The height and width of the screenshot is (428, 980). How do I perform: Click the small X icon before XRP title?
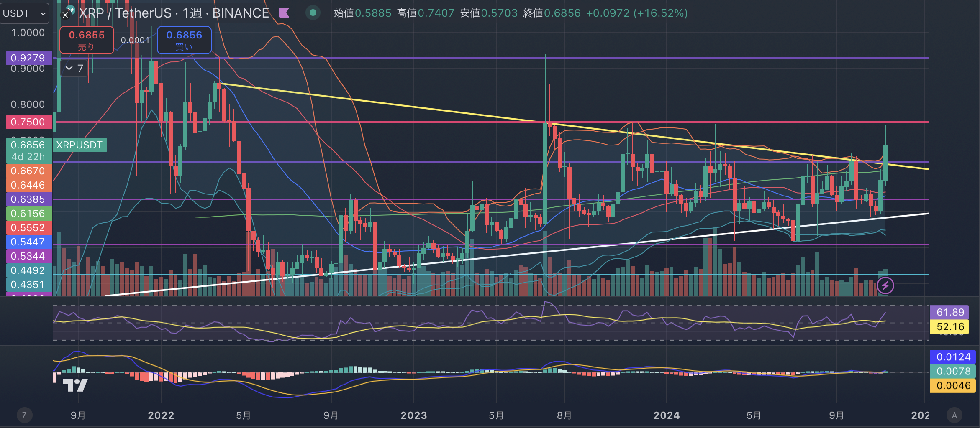65,15
